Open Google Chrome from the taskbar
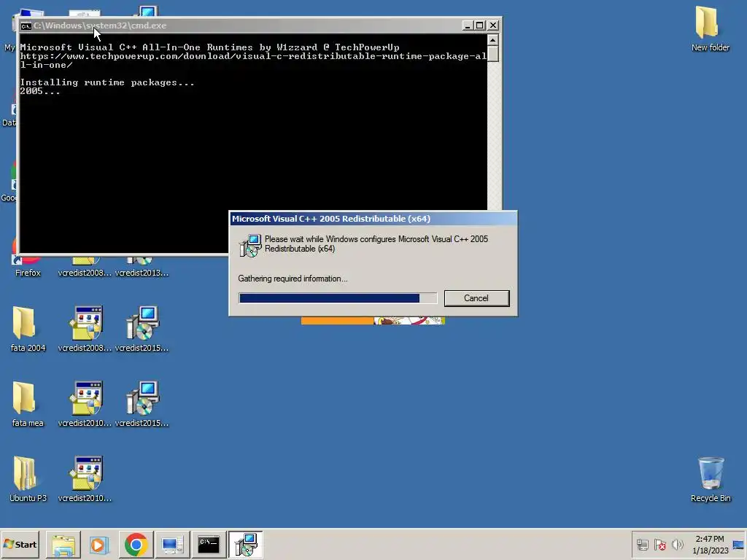The image size is (747, 560). click(136, 544)
